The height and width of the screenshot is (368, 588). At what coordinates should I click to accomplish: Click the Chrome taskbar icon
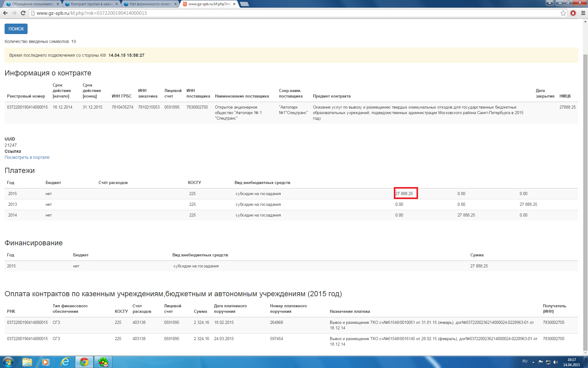pos(84,362)
